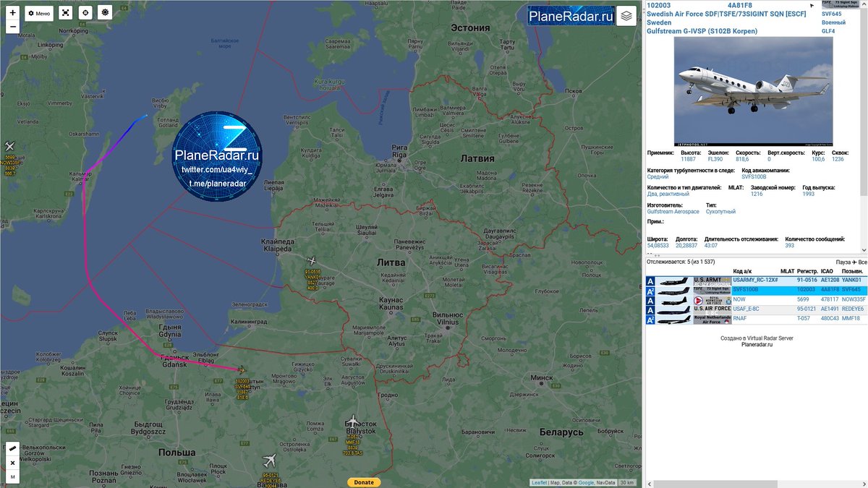This screenshot has height=488, width=868.
Task: Click callsign YANK01 in list
Action: [851, 280]
